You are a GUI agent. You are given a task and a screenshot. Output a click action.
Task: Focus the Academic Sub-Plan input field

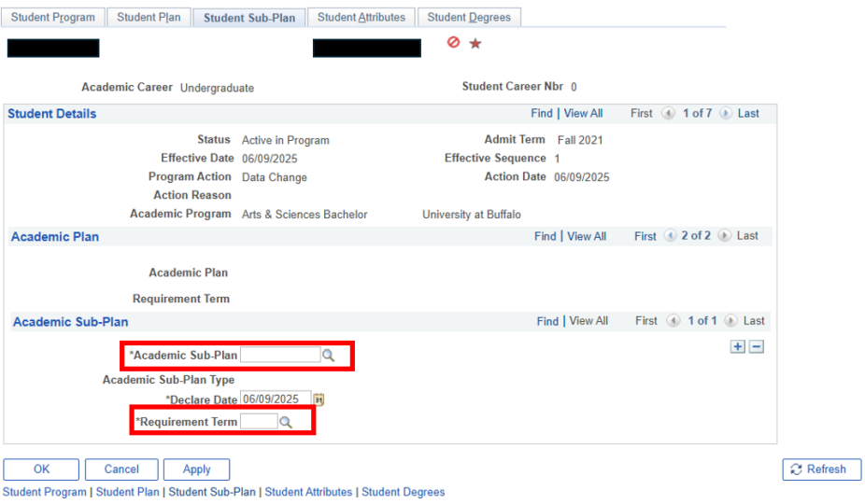[280, 355]
